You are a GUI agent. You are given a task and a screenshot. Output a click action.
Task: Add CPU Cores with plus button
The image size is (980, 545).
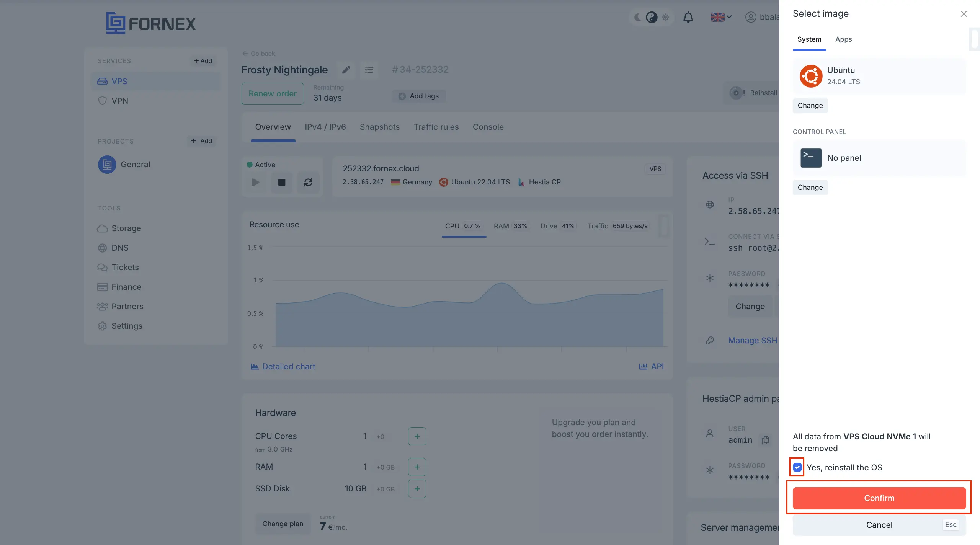pyautogui.click(x=417, y=436)
